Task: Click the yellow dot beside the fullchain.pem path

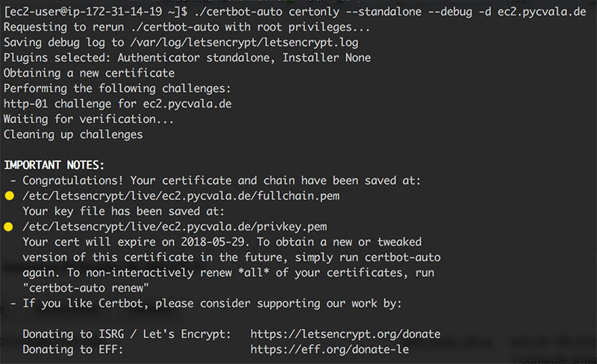Action: 10,196
